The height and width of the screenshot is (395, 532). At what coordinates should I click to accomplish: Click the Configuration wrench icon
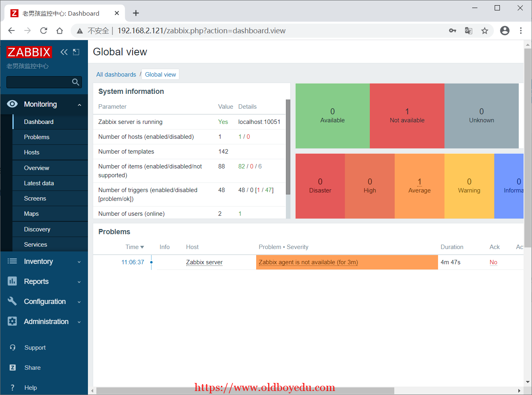pos(12,301)
